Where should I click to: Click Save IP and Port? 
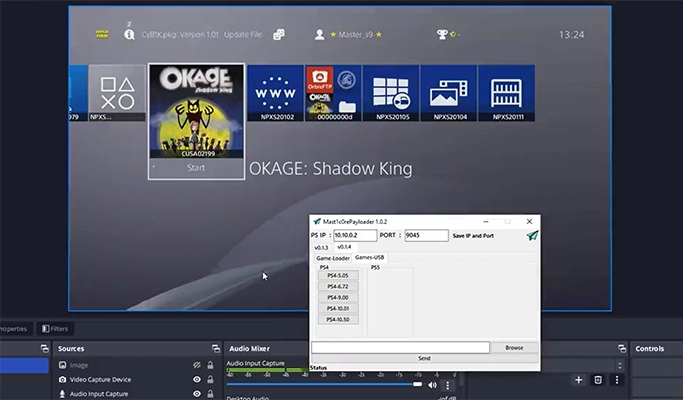(x=473, y=236)
